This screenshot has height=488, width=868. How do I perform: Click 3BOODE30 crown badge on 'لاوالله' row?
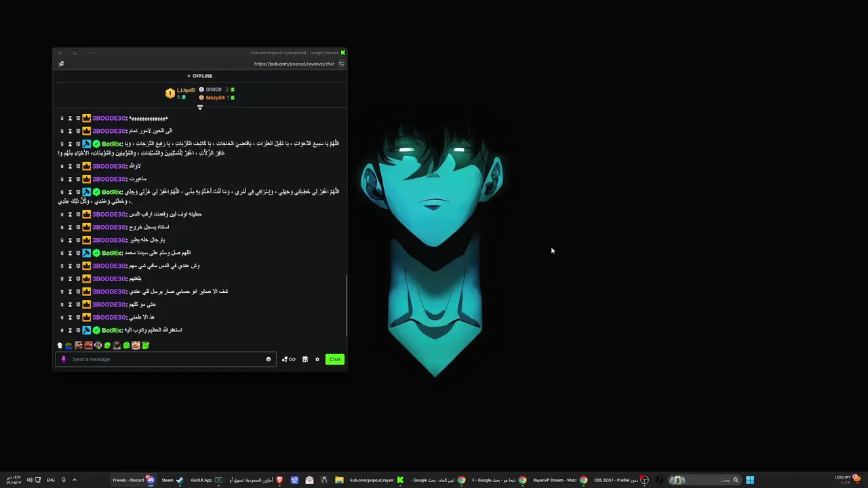[87, 166]
